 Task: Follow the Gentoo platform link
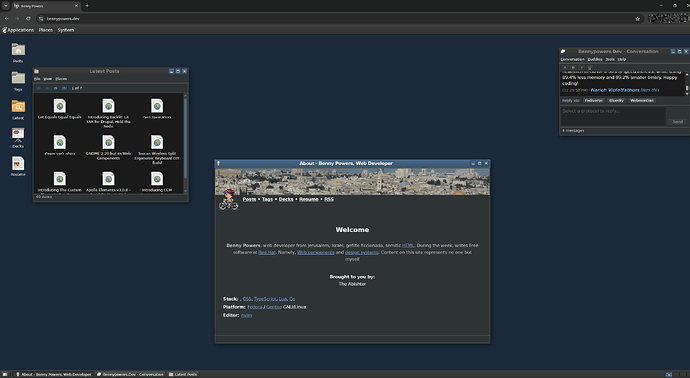tap(274, 307)
